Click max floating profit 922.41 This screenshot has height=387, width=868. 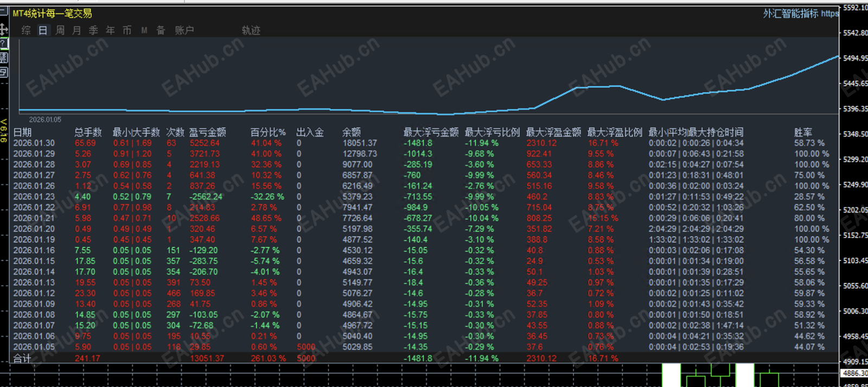point(539,154)
